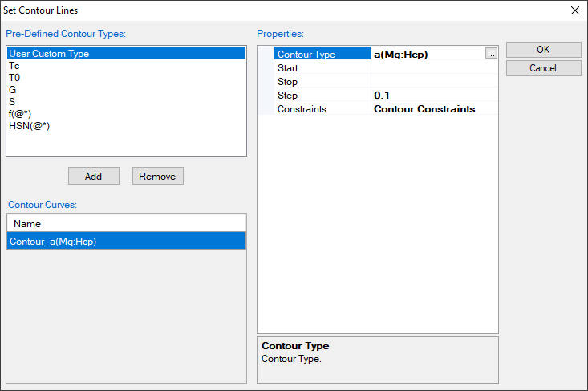
Task: Click the Name column header
Action: (126, 223)
